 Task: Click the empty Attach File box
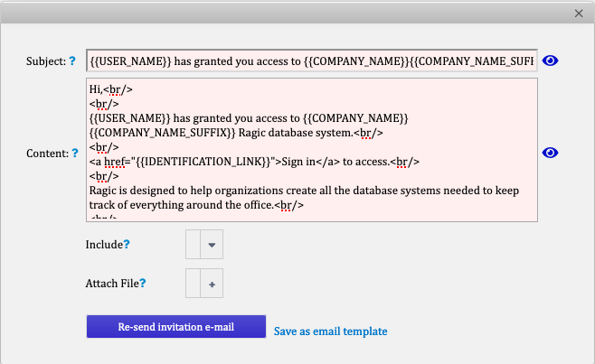(x=193, y=284)
